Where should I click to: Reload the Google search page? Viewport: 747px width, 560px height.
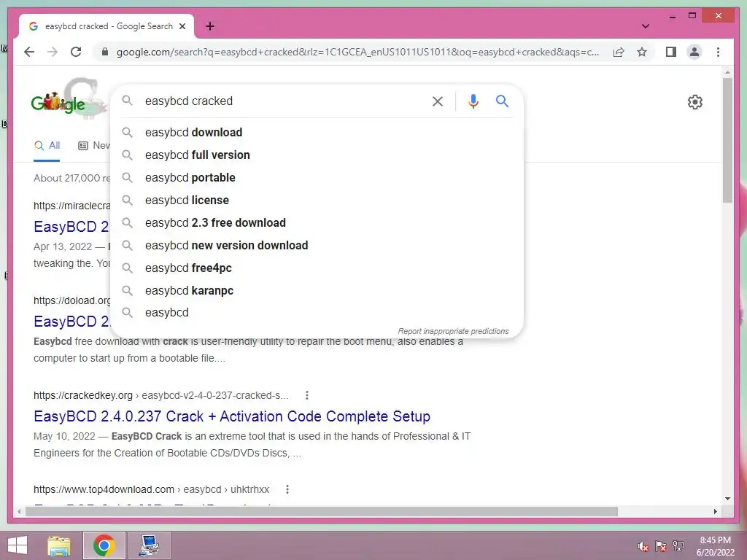tap(76, 52)
